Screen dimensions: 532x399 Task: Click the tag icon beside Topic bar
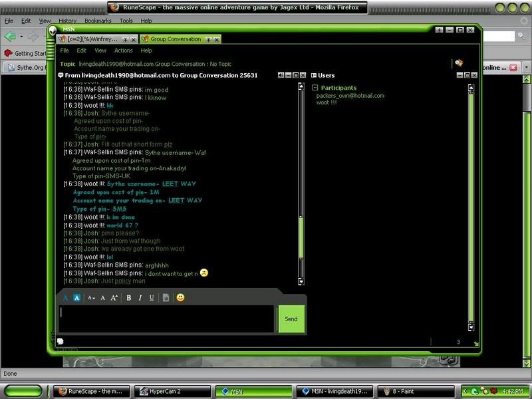coord(459,63)
